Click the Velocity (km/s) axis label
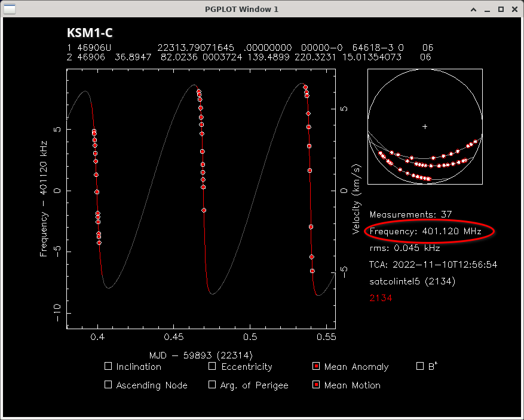The image size is (524, 420). [x=357, y=199]
